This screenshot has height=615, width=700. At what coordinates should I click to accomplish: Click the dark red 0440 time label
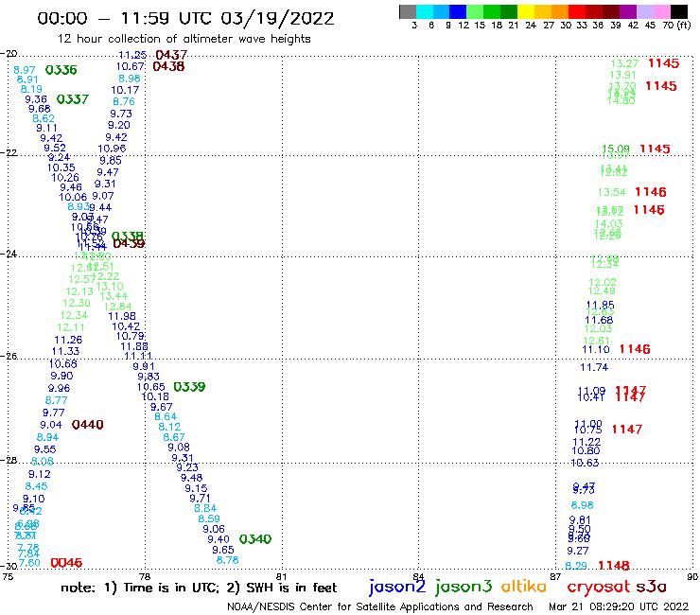[87, 424]
